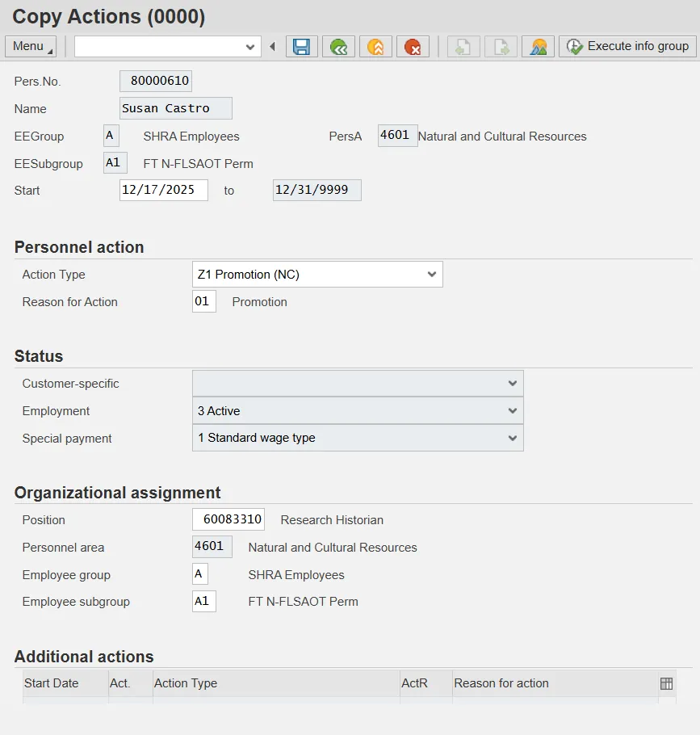Click the Overview mountain icon
Image resolution: width=700 pixels, height=735 pixels.
click(x=538, y=47)
